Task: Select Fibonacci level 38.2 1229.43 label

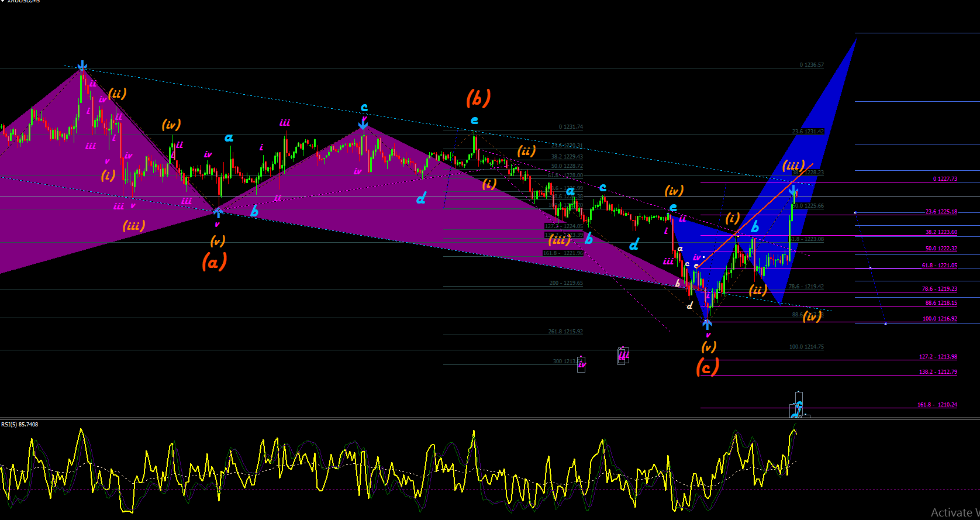Action: [567, 157]
